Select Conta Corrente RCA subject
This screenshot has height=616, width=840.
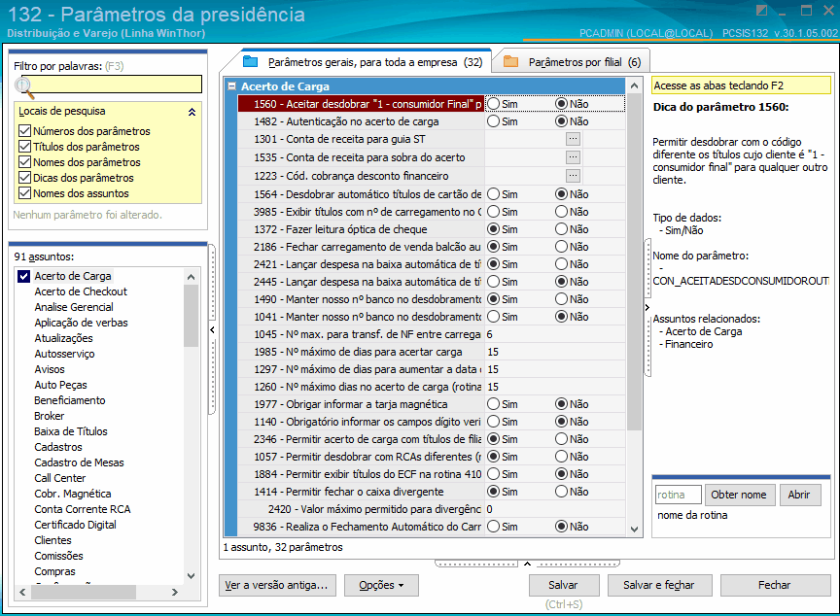coord(83,509)
